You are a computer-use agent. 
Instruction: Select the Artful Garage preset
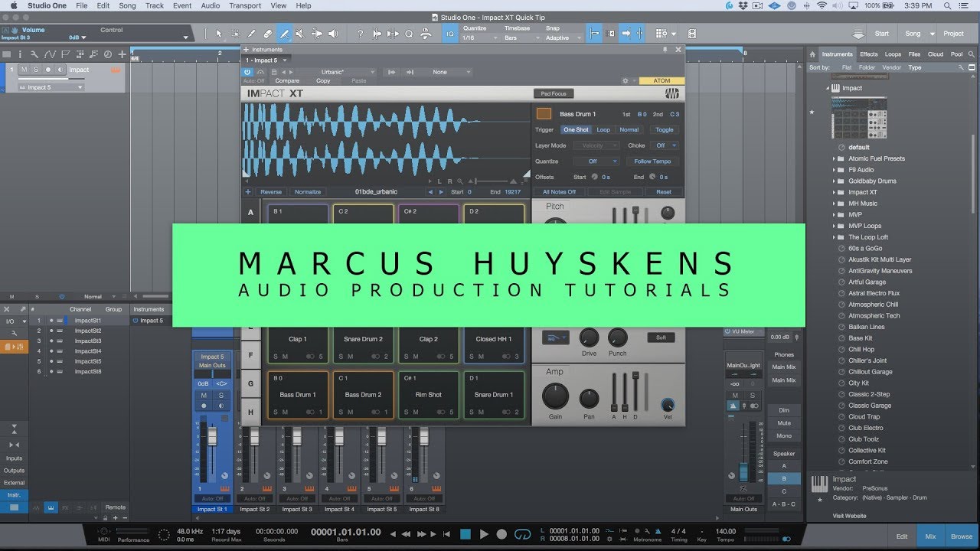(x=867, y=282)
